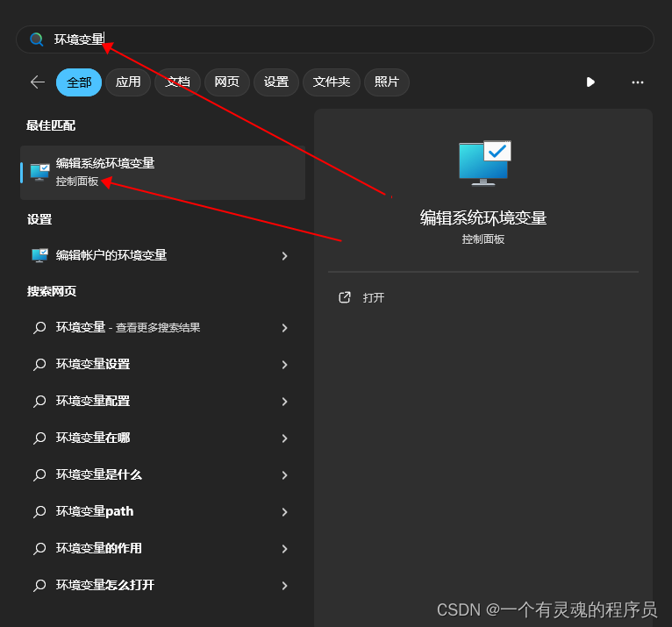
Task: Open 编辑帐户的环境变量 settings result
Action: pyautogui.click(x=163, y=256)
